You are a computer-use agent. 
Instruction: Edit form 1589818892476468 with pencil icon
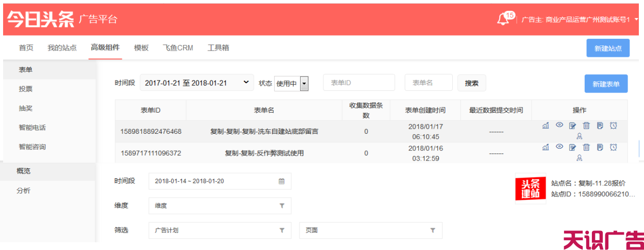click(x=572, y=126)
